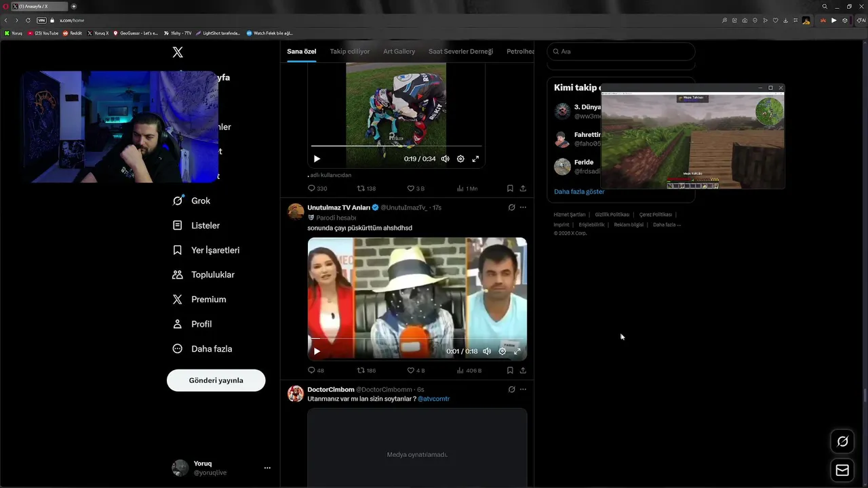Share the motorcycle video post

point(523,188)
